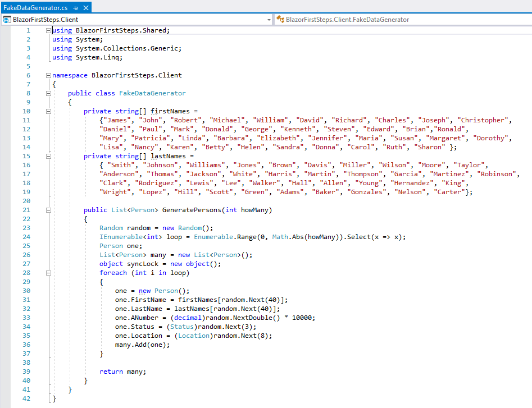Click the firstNames field declaration
The image size is (532, 408).
click(170, 111)
